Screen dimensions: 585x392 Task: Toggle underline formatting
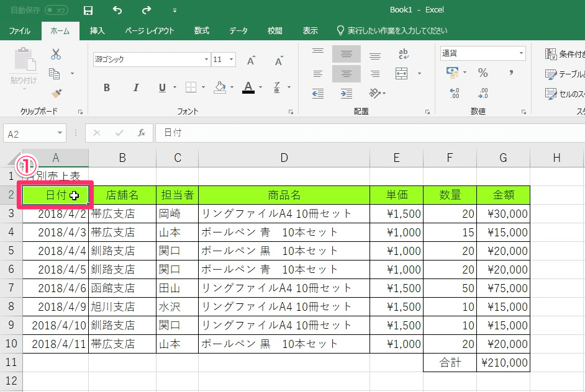point(162,87)
